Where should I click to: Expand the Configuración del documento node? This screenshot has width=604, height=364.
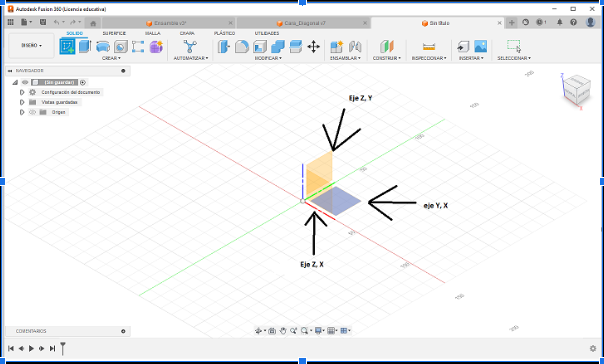click(x=22, y=92)
